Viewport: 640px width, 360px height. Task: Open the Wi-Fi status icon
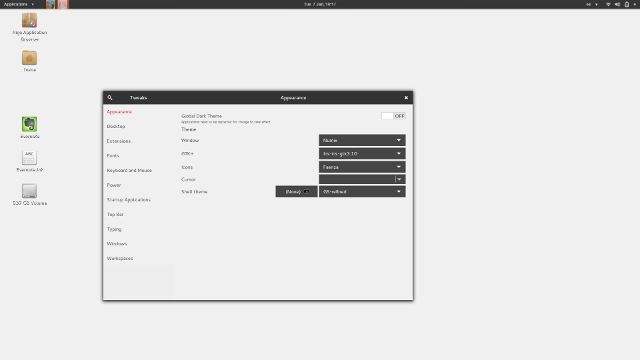coord(608,4)
